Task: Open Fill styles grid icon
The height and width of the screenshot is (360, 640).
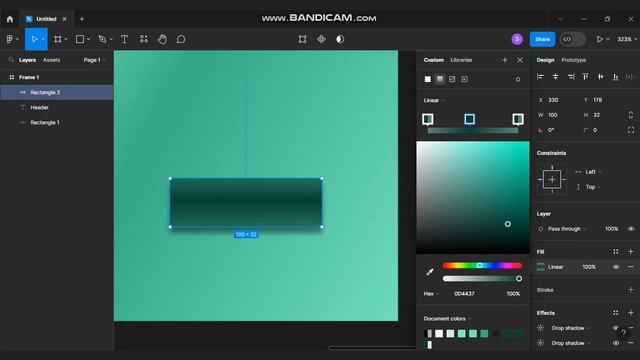Action: click(616, 252)
